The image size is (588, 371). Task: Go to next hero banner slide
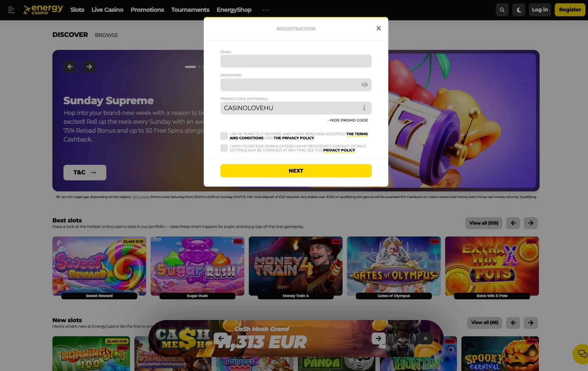89,67
